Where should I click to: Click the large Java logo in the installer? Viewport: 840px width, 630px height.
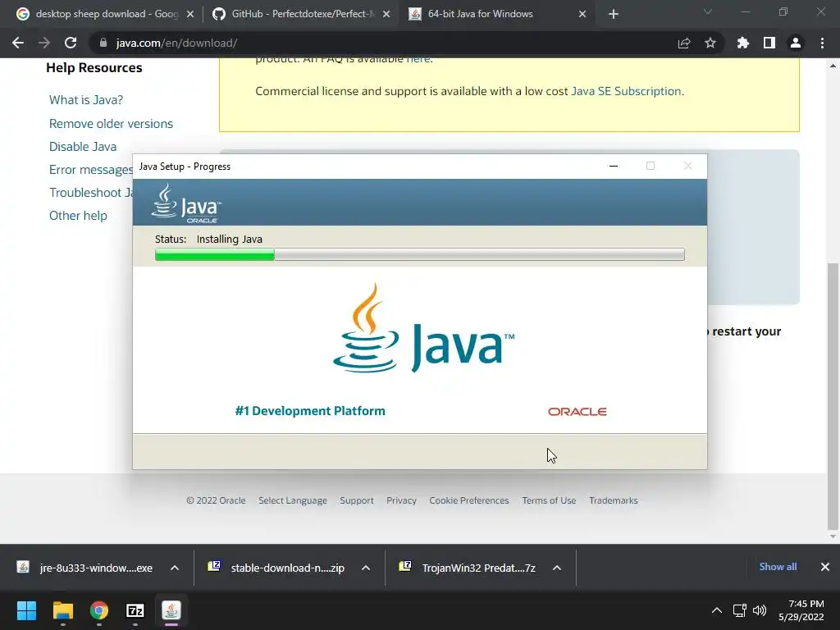click(x=423, y=328)
